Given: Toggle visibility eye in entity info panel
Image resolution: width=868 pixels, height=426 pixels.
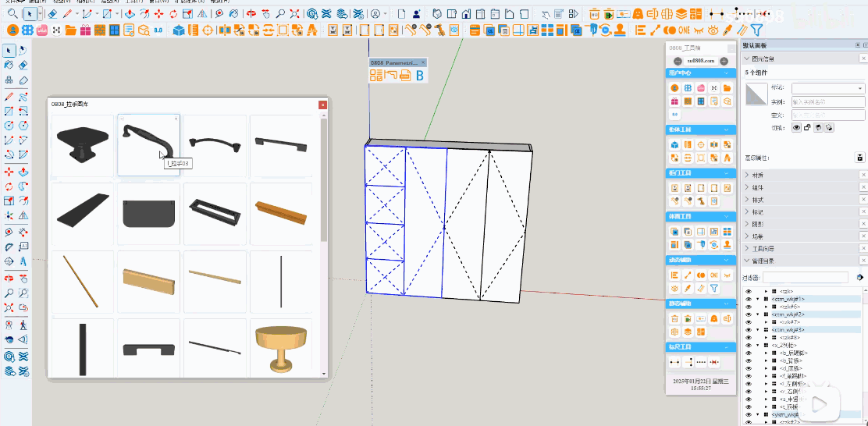Looking at the screenshot, I should coord(797,127).
